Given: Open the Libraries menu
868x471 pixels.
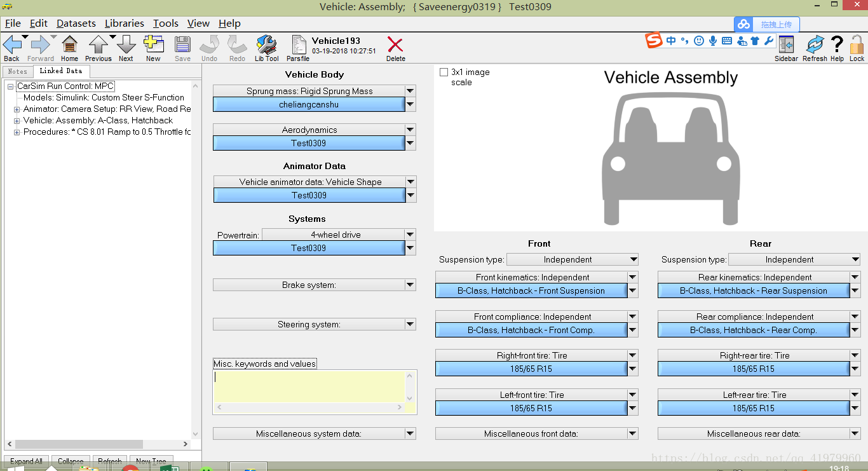Looking at the screenshot, I should [x=125, y=24].
